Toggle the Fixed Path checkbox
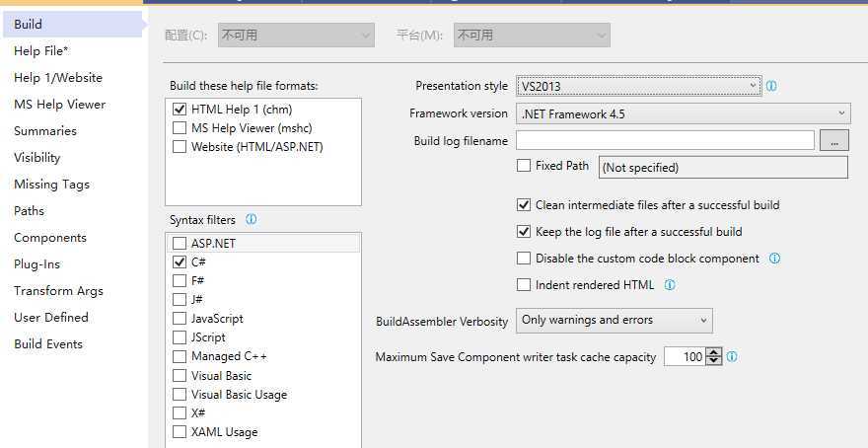Screen dimensions: 868x448 tap(524, 166)
